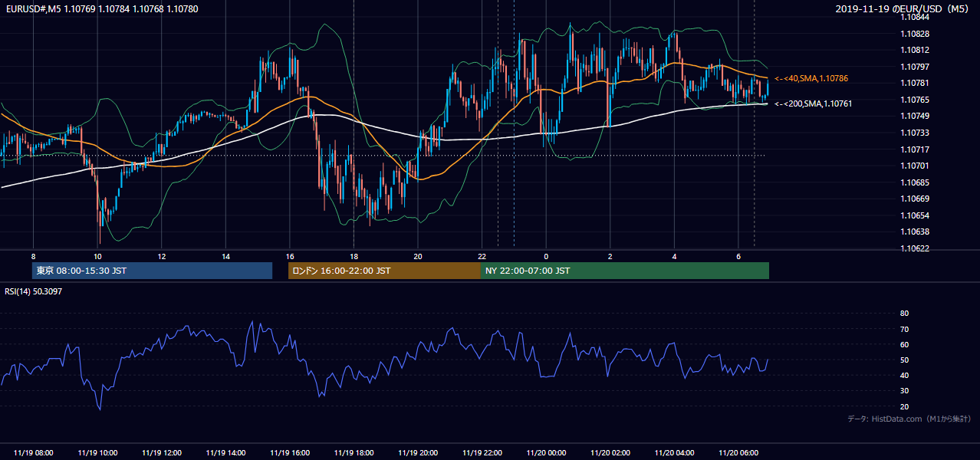The image size is (980, 460).
Task: Click the HistData.com data source credit
Action: coord(909,419)
